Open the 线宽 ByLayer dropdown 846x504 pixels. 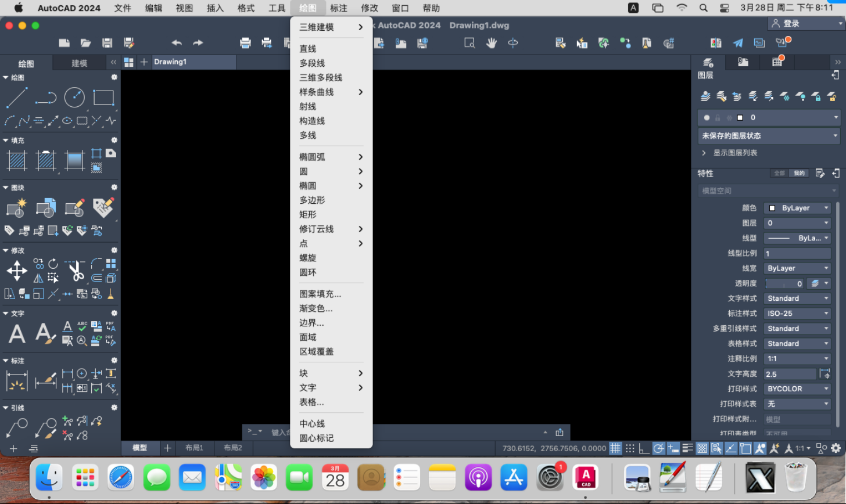pyautogui.click(x=798, y=268)
